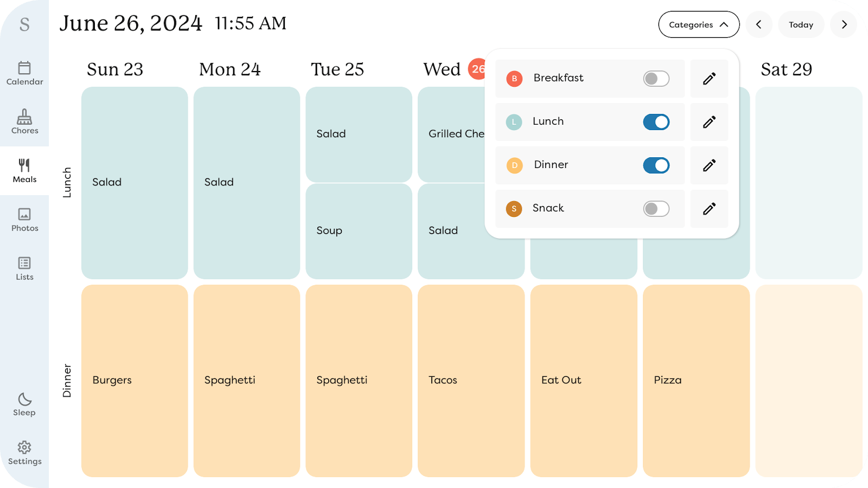Advance to the next week arrow
The width and height of the screenshot is (868, 488).
[844, 25]
